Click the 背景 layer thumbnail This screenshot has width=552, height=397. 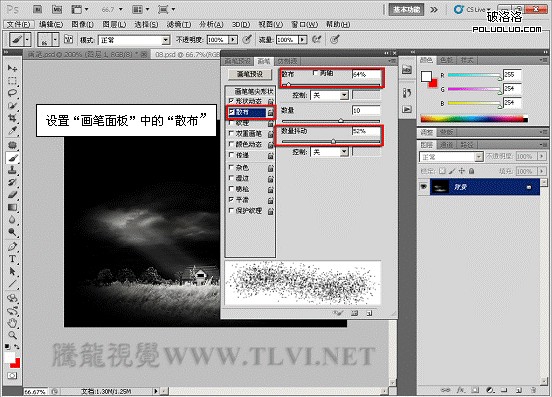(x=440, y=187)
